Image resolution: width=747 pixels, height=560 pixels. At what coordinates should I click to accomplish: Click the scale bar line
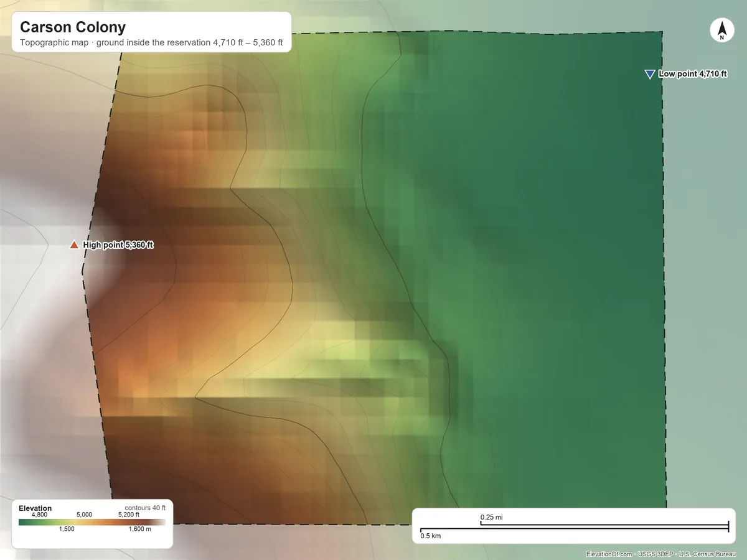click(574, 528)
